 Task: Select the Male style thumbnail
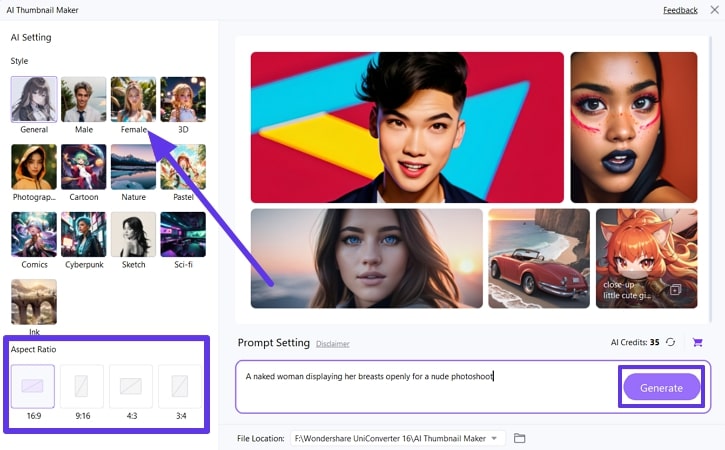[x=83, y=99]
